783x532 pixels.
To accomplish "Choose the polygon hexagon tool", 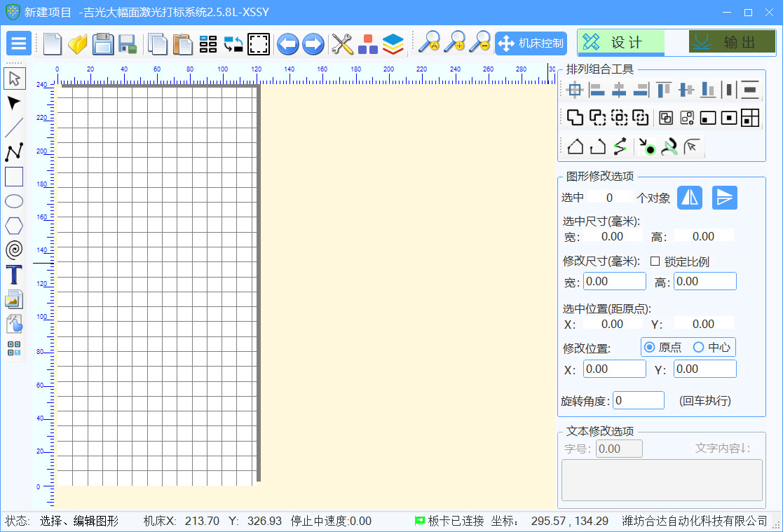I will click(x=14, y=226).
